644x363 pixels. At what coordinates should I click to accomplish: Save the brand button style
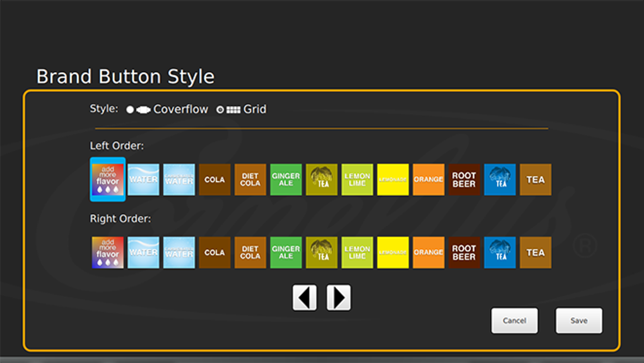[579, 321]
